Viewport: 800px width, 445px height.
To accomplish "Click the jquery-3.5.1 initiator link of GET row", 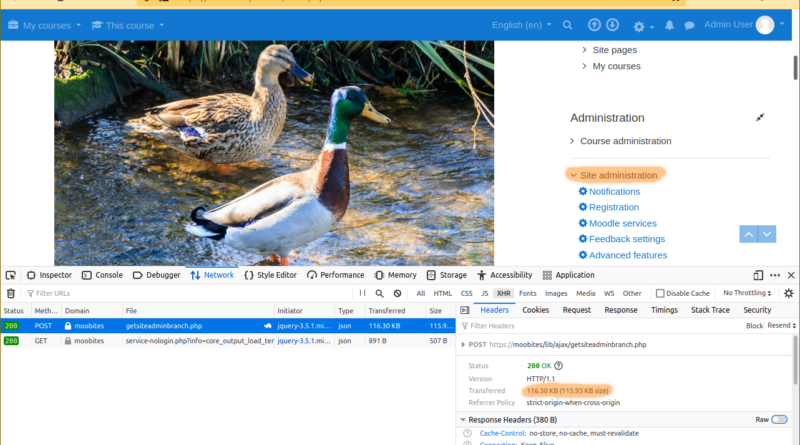I will 304,341.
